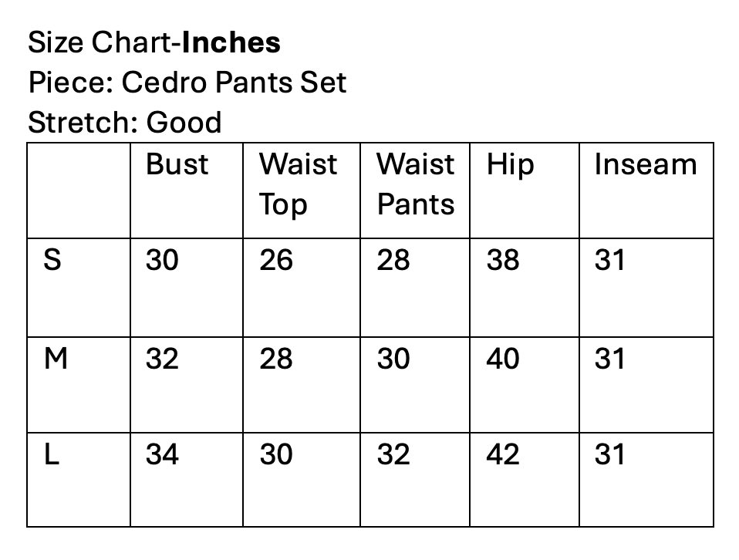Click the "Size Chart-Inches" title text
739x560 pixels.
click(x=154, y=42)
